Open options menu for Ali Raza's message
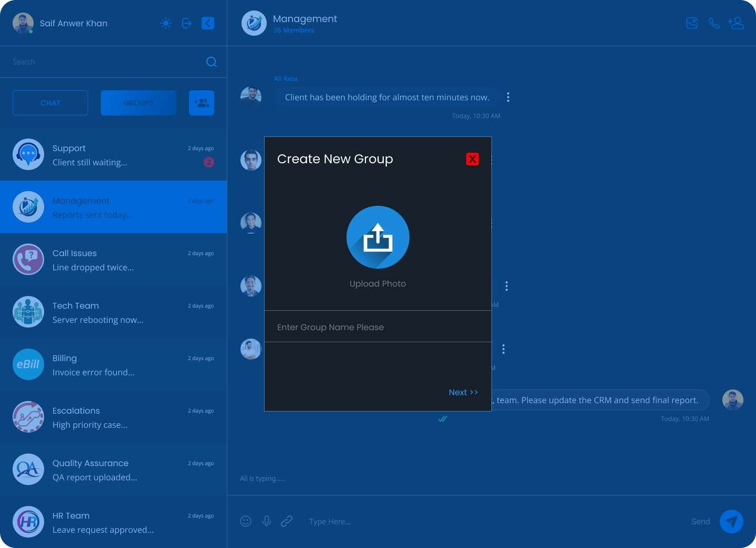 click(x=508, y=97)
